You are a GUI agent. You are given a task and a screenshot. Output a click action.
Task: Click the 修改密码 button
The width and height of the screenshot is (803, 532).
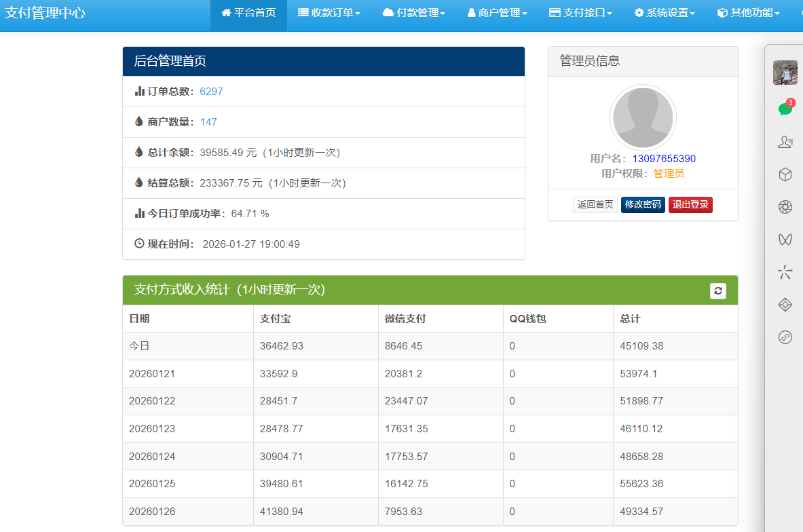[643, 204]
